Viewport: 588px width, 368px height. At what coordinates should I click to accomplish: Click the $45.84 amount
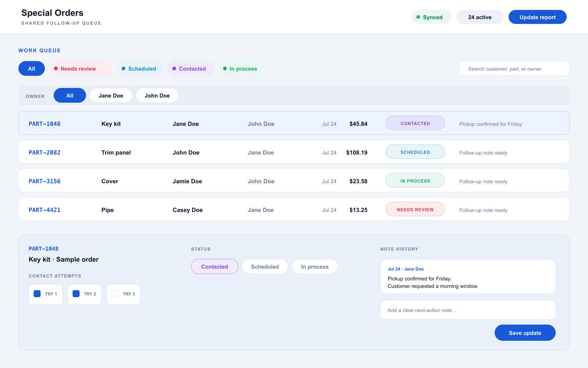358,124
